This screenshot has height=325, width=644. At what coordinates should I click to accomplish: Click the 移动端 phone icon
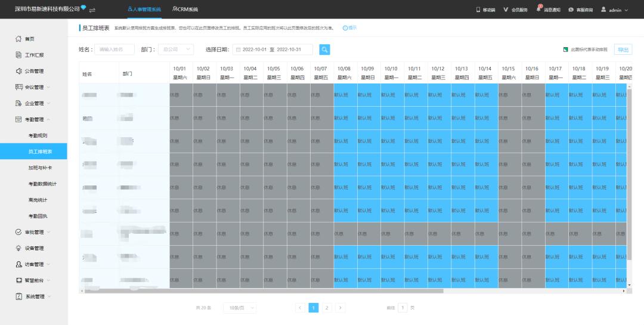[x=478, y=10]
